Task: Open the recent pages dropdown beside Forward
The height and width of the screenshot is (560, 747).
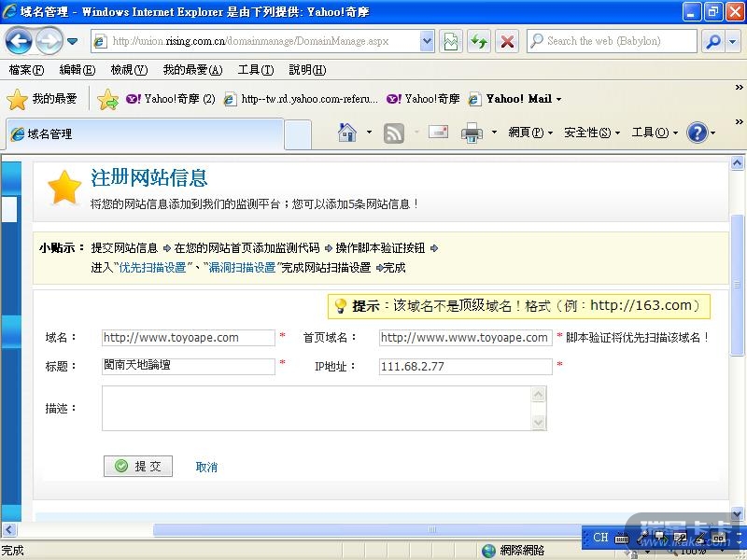Action: (x=73, y=41)
